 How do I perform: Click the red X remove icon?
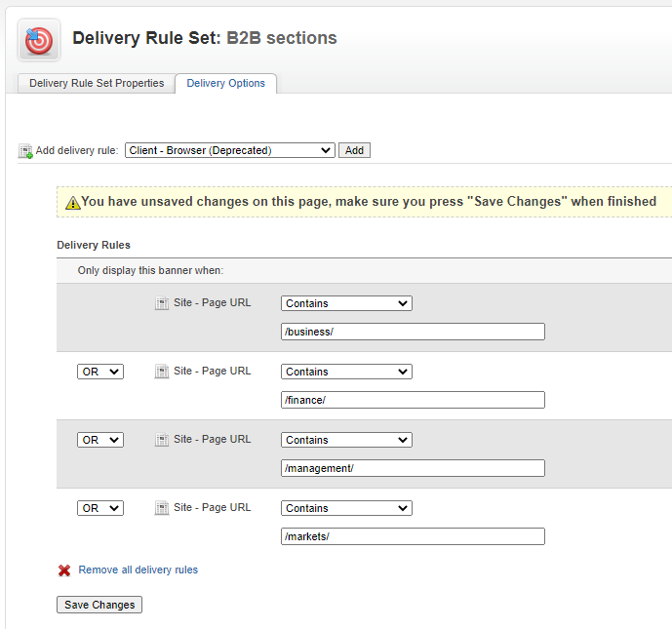pyautogui.click(x=64, y=570)
